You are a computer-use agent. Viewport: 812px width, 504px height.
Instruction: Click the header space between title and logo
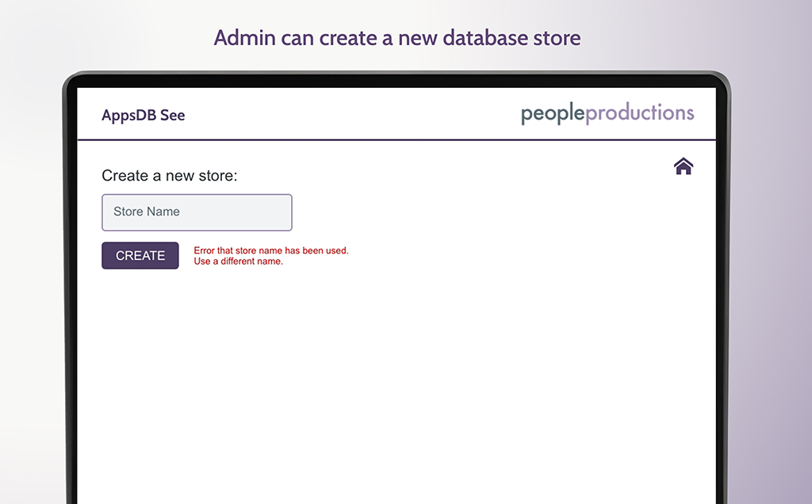click(x=349, y=114)
